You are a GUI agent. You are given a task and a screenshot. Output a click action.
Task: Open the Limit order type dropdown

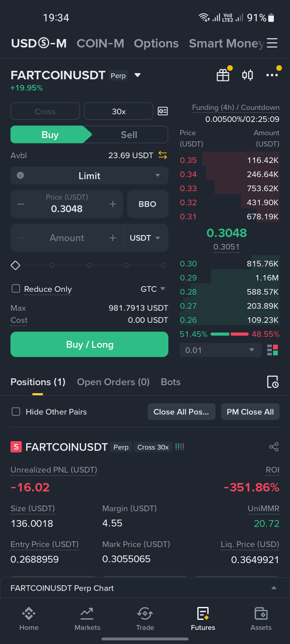pos(89,175)
